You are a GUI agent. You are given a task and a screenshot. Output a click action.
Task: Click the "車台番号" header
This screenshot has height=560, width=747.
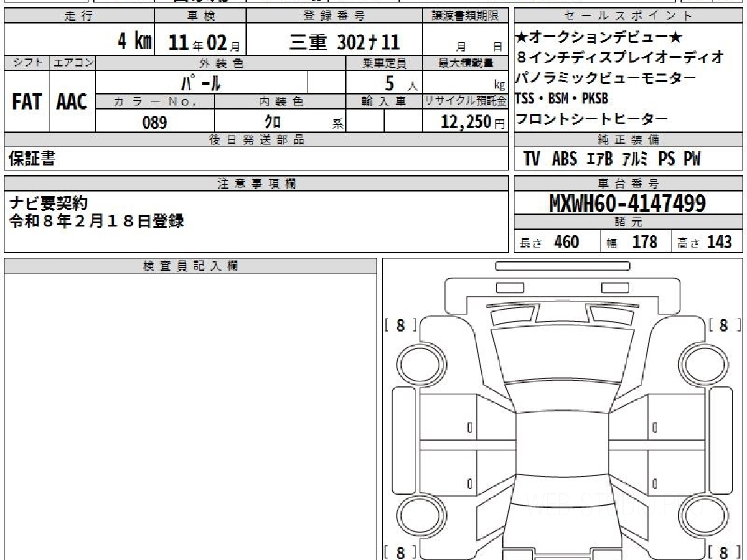pyautogui.click(x=628, y=184)
